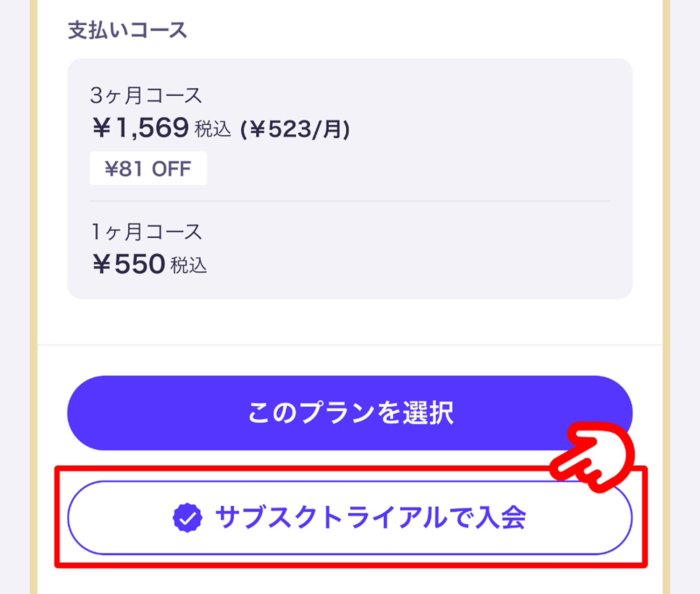
Task: Click 税込 label beside ¥550
Action: pyautogui.click(x=189, y=266)
